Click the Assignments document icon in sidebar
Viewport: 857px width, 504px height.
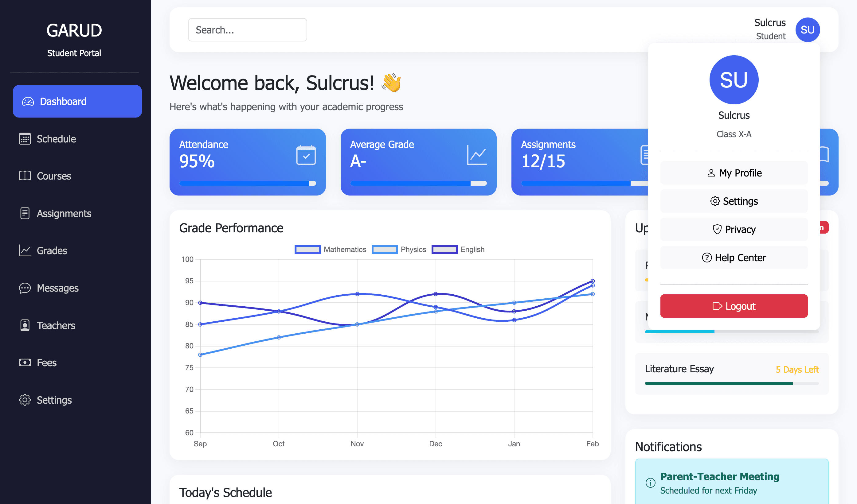click(x=25, y=213)
